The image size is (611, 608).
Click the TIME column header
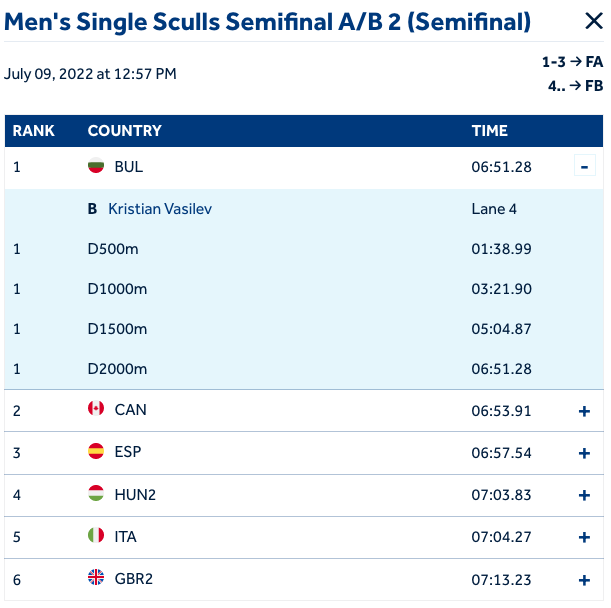tap(490, 131)
